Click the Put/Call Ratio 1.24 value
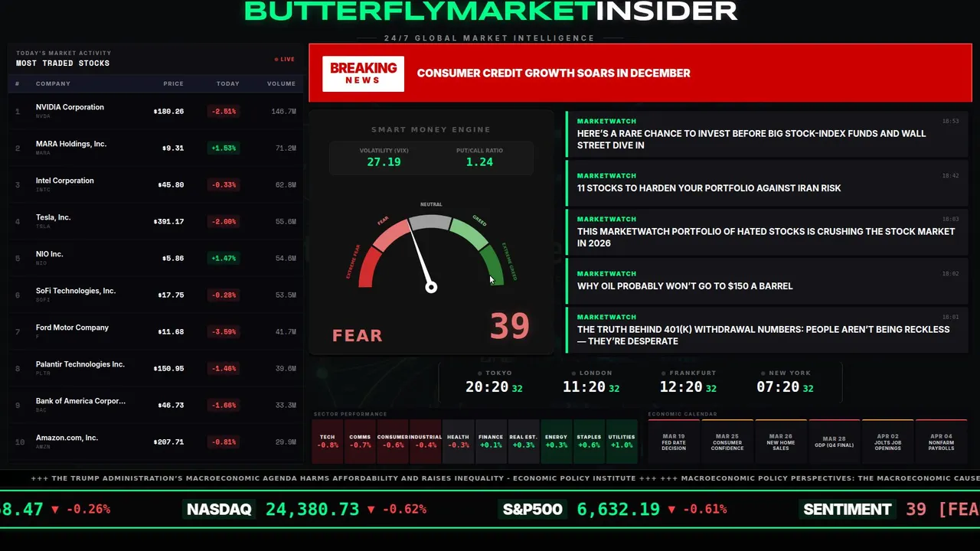The height and width of the screenshot is (551, 980). tap(479, 162)
